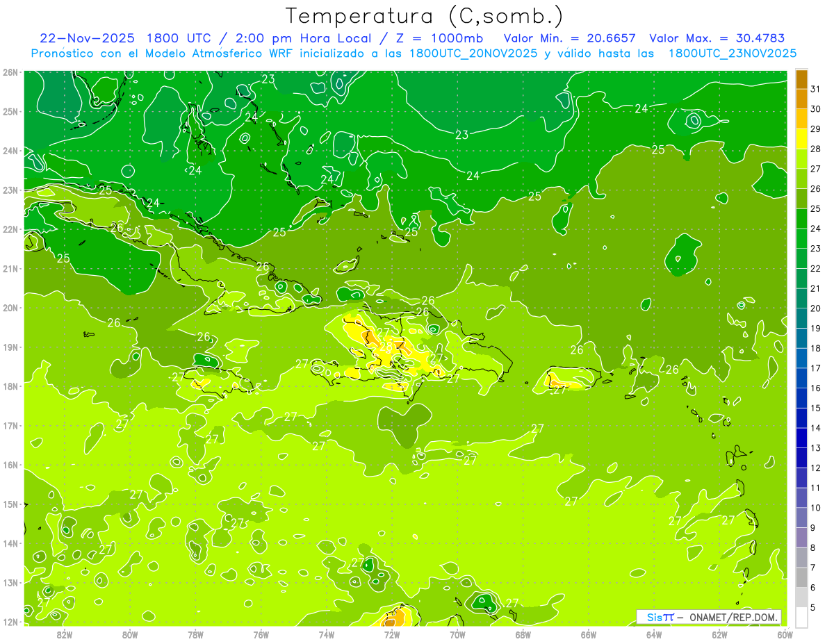Click legend label '13'

point(816,447)
